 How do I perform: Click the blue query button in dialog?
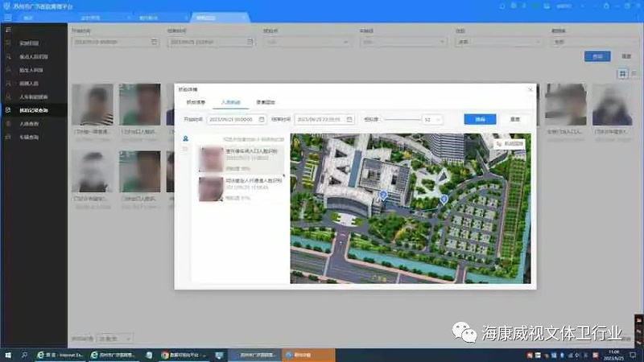[x=480, y=119]
